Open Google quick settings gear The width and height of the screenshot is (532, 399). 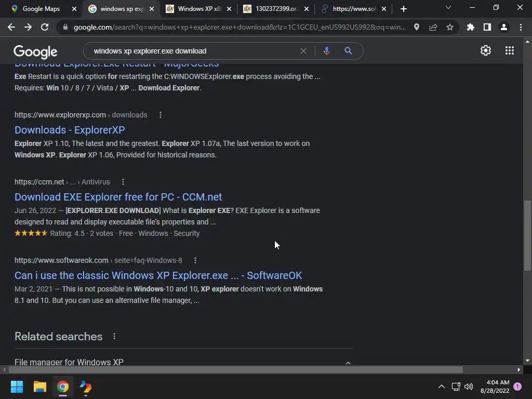(x=486, y=50)
